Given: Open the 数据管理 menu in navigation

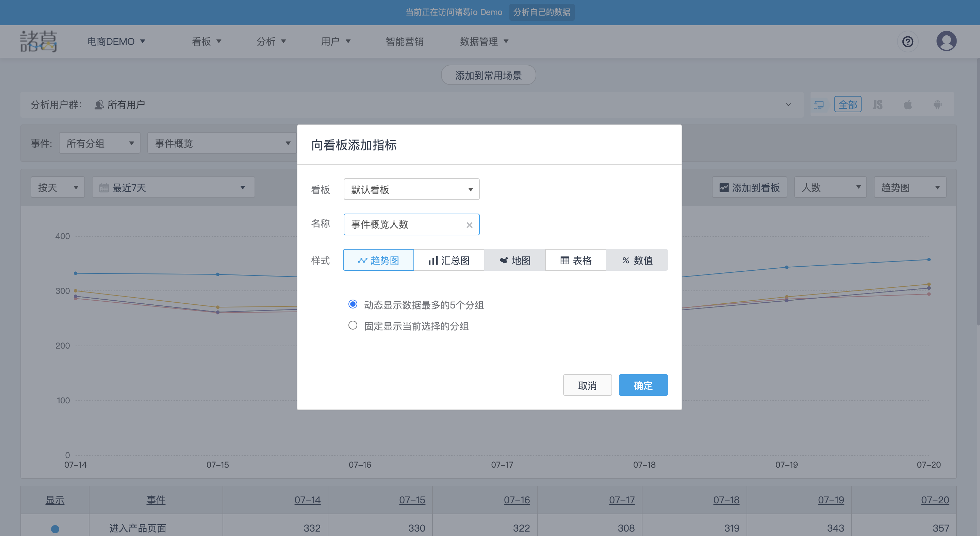Looking at the screenshot, I should 484,41.
